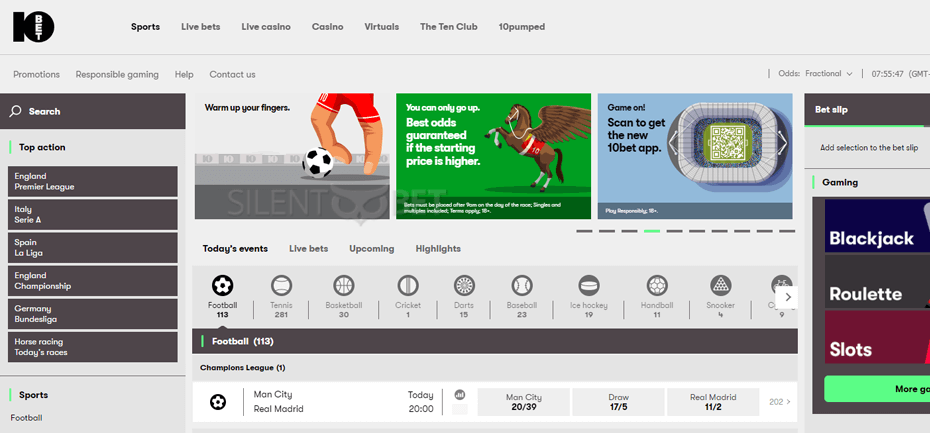Click the Search field
The height and width of the screenshot is (433, 930).
93,112
